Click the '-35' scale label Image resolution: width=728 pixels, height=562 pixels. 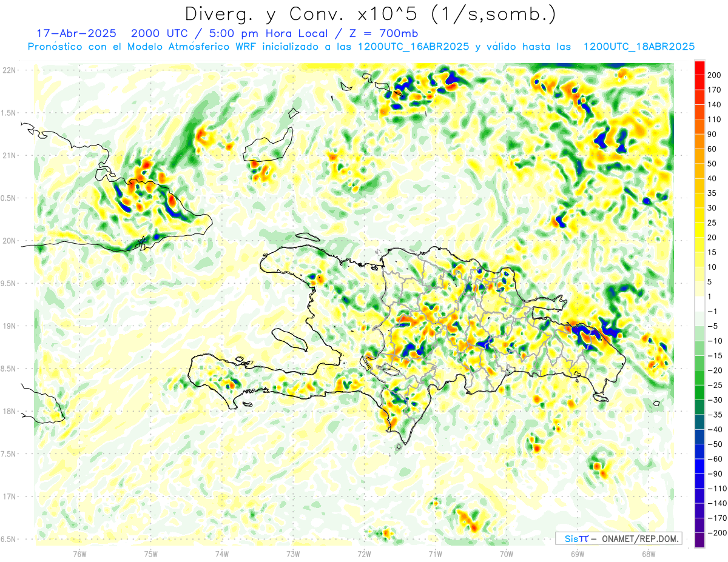715,415
